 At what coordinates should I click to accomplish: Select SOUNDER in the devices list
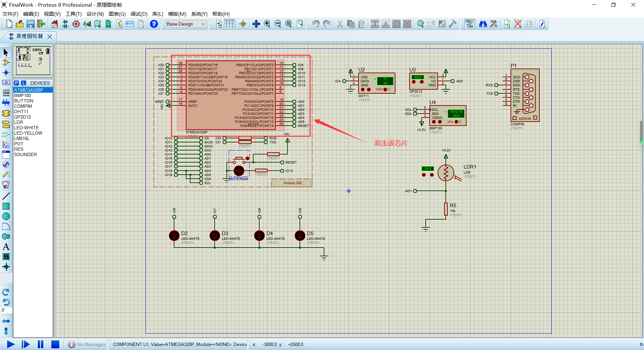click(x=33, y=155)
